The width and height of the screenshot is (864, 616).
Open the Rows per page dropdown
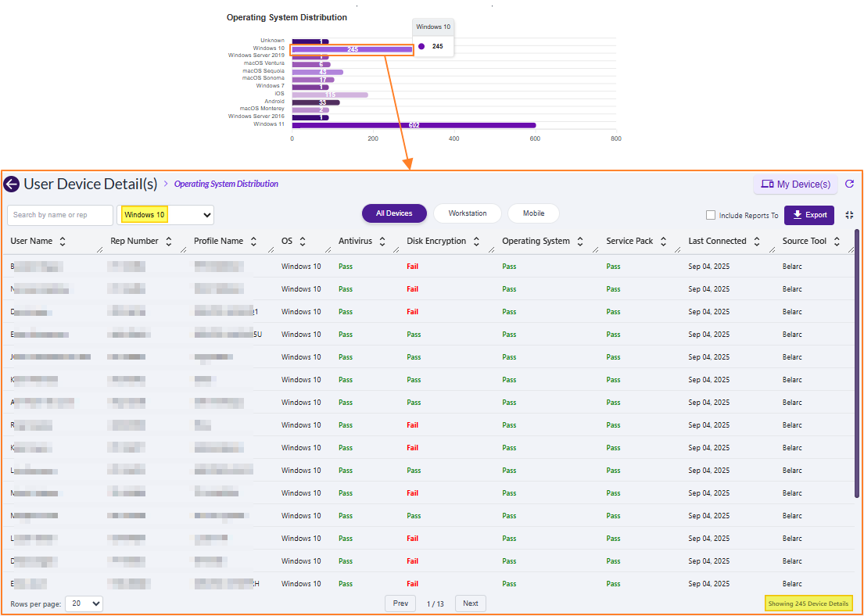pyautogui.click(x=84, y=603)
